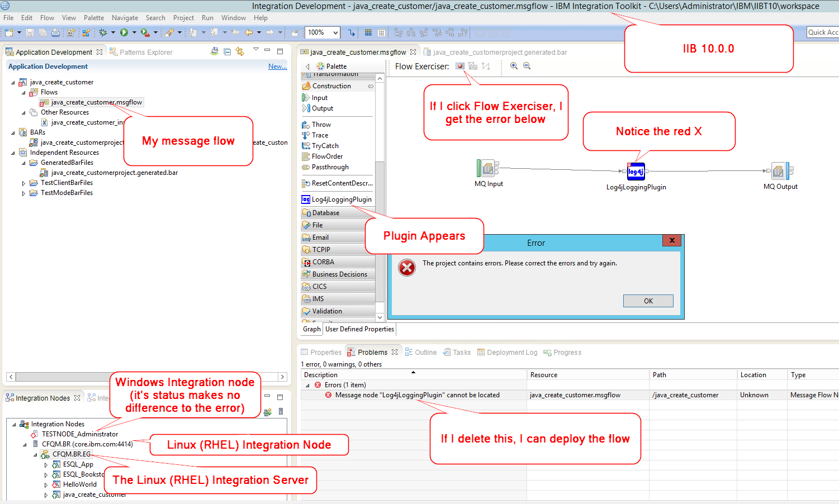Viewport: 839px width, 504px height.
Task: Open the java_create_customerproject.generated.bar editor tab
Action: pos(495,52)
